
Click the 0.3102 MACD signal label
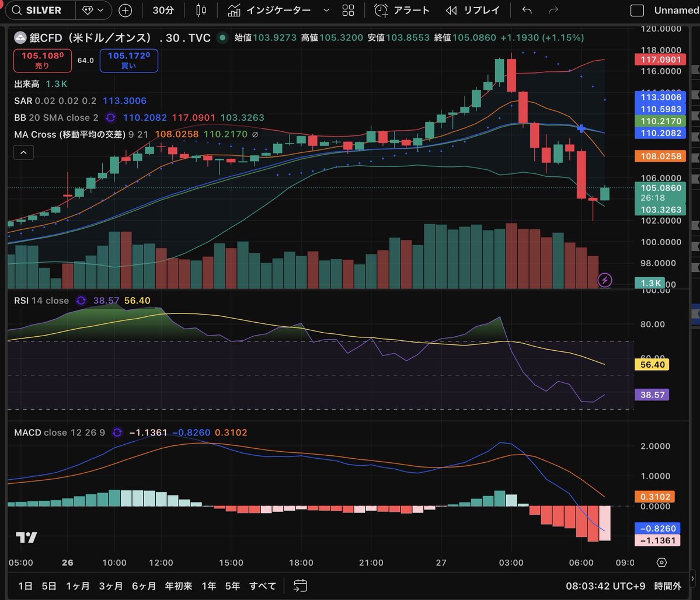(x=655, y=497)
